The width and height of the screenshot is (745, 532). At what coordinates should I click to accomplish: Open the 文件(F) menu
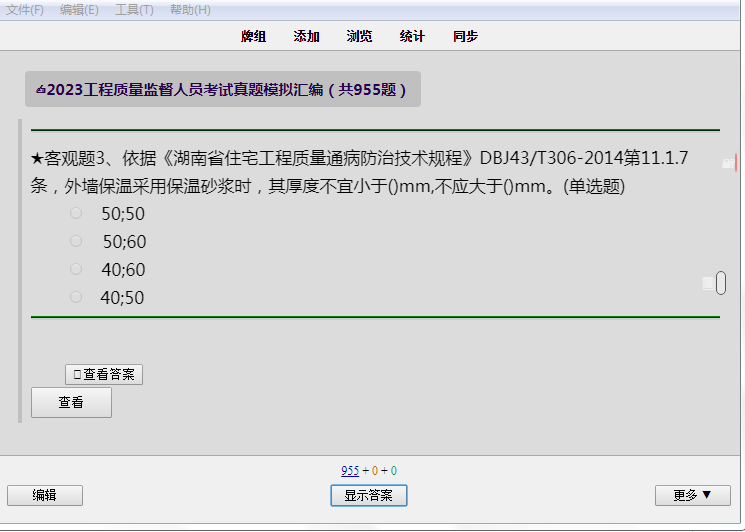click(x=24, y=10)
